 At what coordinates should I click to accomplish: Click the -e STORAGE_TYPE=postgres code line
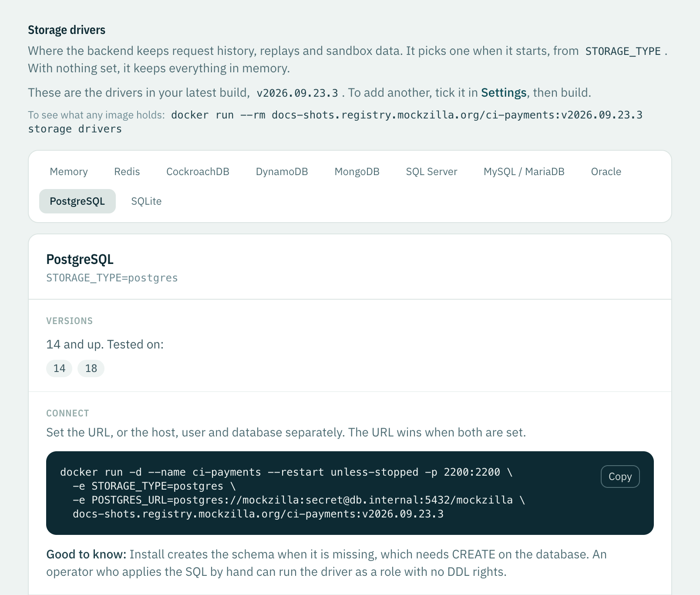pyautogui.click(x=154, y=486)
